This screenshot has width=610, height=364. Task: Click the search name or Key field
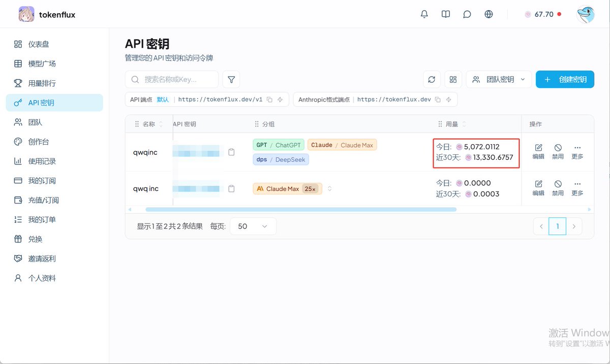click(172, 79)
